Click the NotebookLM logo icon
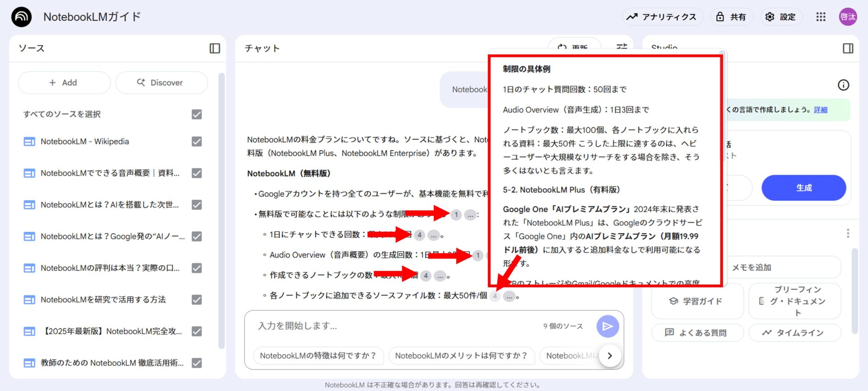 coord(21,17)
